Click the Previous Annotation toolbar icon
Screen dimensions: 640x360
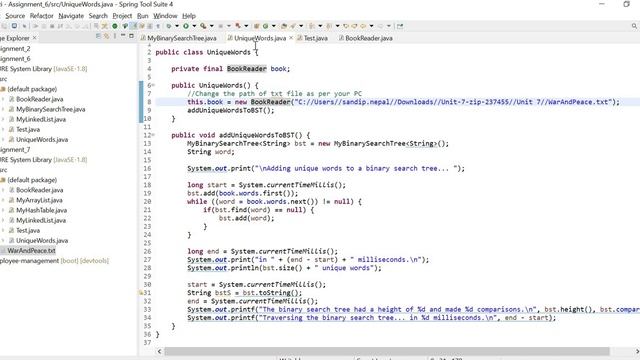329,26
